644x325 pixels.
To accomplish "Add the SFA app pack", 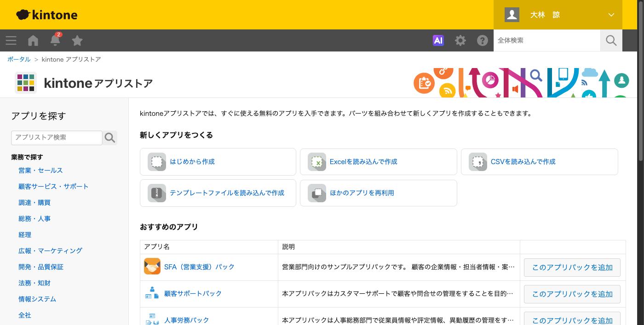I will [x=572, y=267].
